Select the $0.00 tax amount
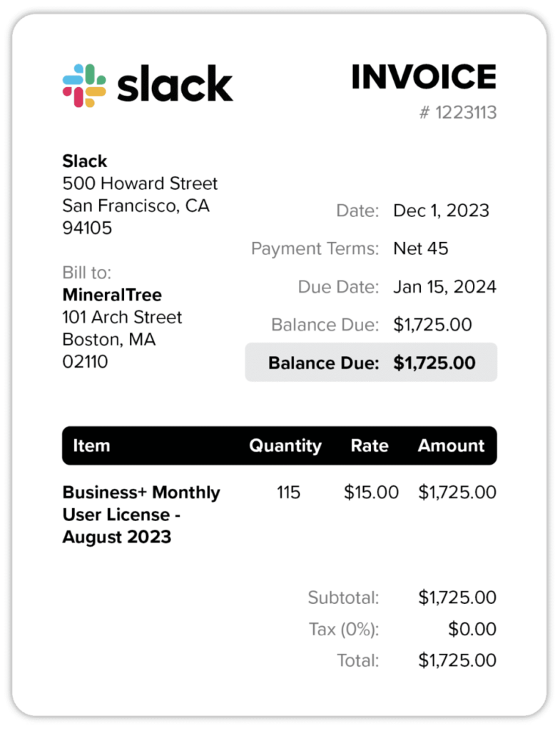 point(472,629)
